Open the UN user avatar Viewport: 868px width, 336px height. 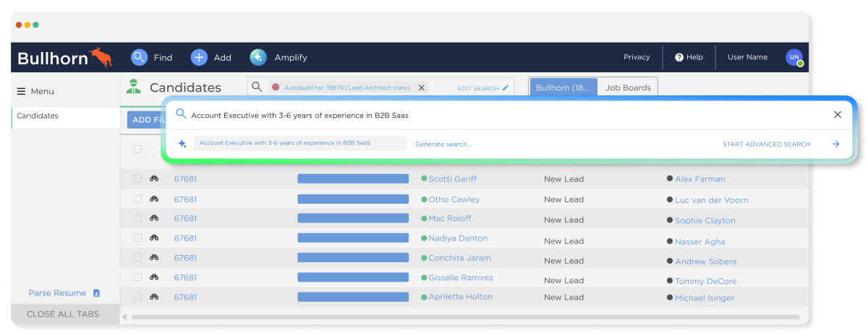tap(794, 57)
